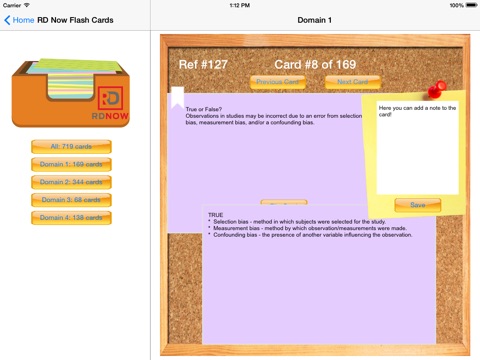
Task: Open All: 719 cards deck
Action: coord(71,147)
